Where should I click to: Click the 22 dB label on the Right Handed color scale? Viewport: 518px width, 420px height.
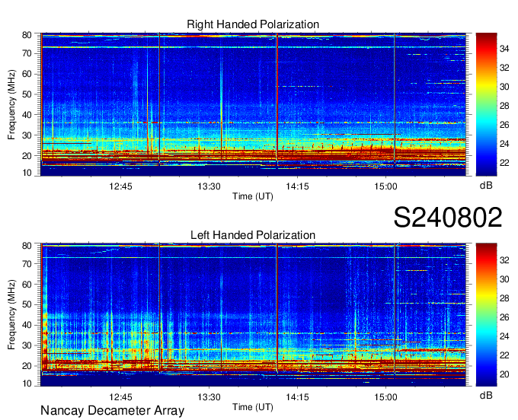coord(504,163)
